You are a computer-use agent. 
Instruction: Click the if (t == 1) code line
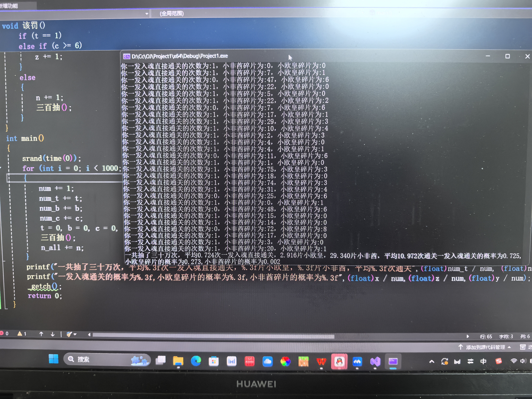40,36
